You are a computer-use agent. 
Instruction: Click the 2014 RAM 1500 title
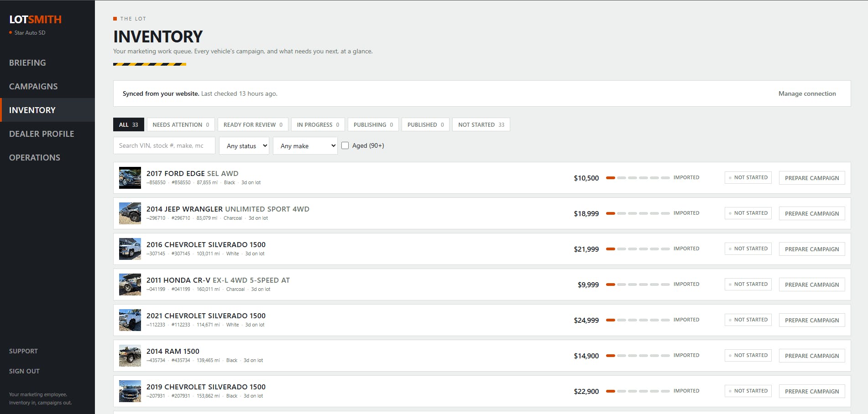click(x=173, y=352)
